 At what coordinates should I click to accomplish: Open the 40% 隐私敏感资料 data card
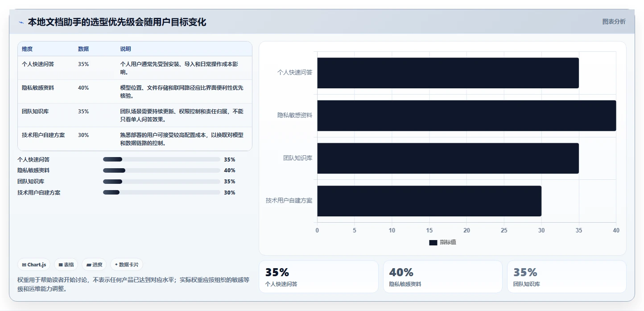pos(442,277)
